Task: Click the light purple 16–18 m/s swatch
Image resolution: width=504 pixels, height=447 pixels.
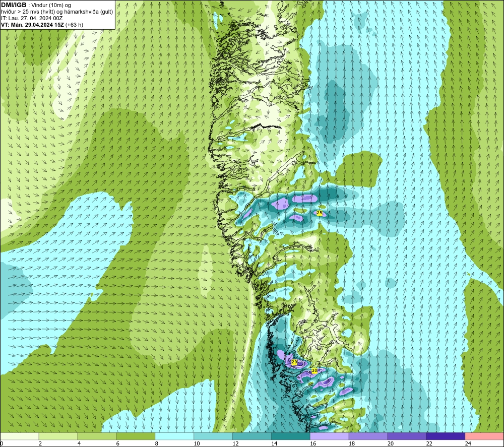Action: coord(330,436)
